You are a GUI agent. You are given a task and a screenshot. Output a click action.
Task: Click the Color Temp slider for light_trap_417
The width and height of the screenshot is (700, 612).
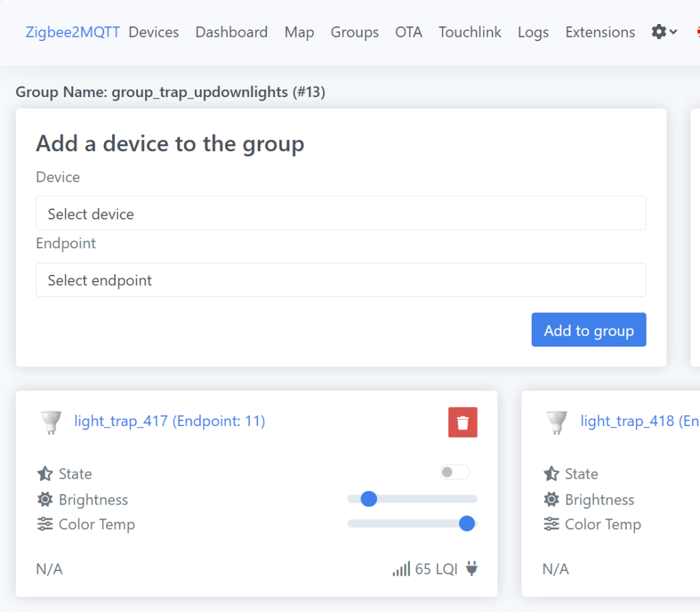tap(412, 524)
